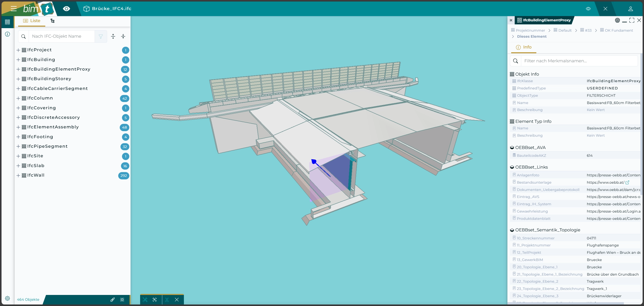644x306 pixels.
Task: Click the OK Fundament breadcrumb
Action: (x=619, y=30)
